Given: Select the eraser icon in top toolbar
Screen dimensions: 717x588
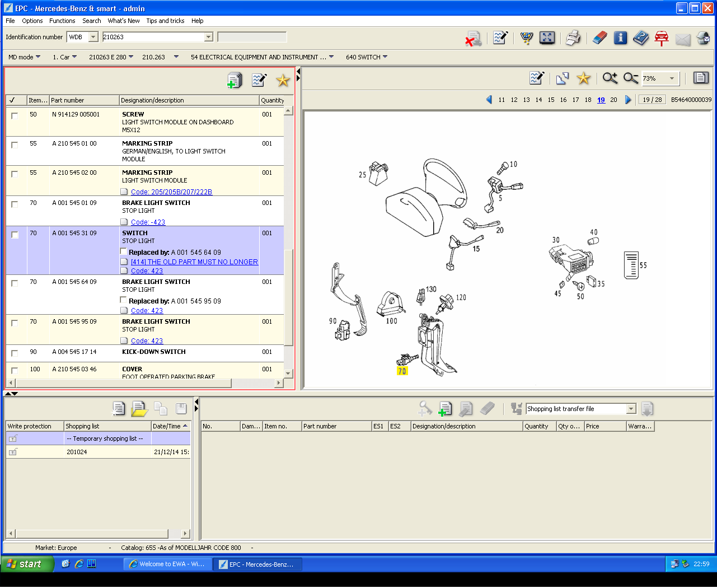Looking at the screenshot, I should pos(599,38).
